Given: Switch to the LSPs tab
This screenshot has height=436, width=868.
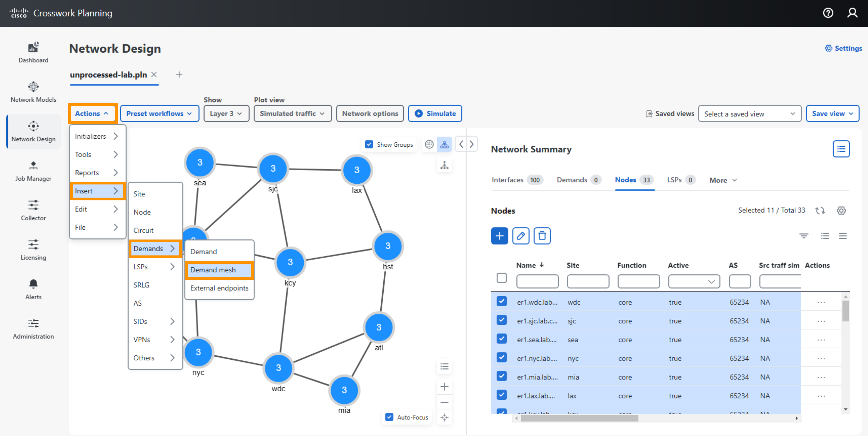Looking at the screenshot, I should 681,180.
